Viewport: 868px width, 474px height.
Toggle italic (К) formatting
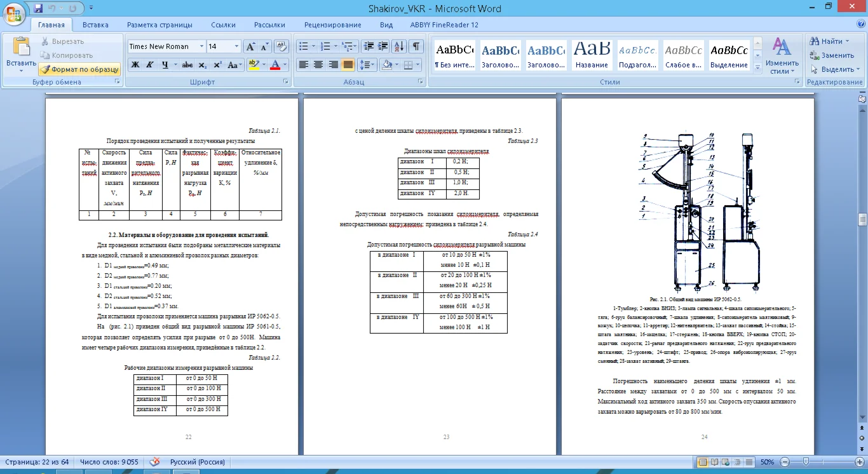coord(150,65)
